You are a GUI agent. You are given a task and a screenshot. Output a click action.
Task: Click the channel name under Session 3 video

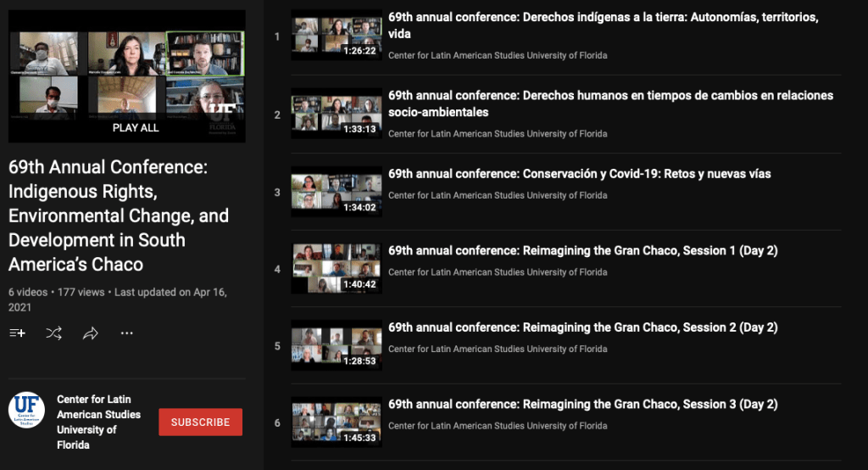coord(498,426)
